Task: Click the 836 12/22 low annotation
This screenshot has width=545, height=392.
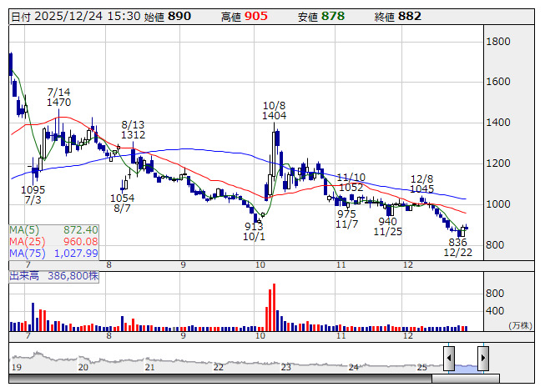Action: click(x=458, y=247)
